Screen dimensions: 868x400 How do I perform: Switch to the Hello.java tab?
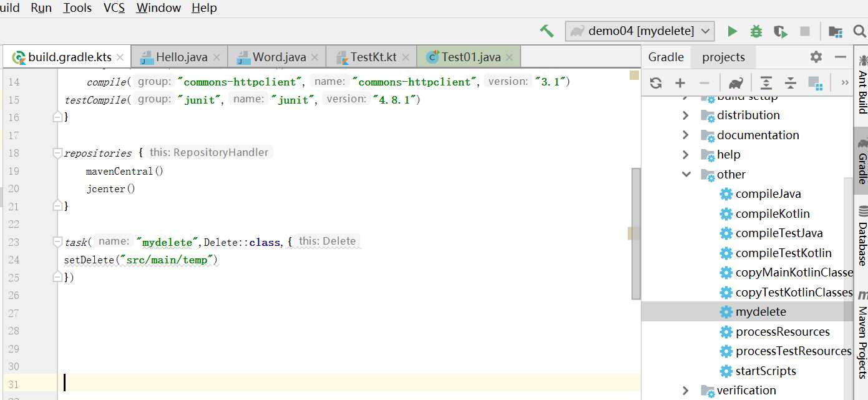click(x=181, y=57)
